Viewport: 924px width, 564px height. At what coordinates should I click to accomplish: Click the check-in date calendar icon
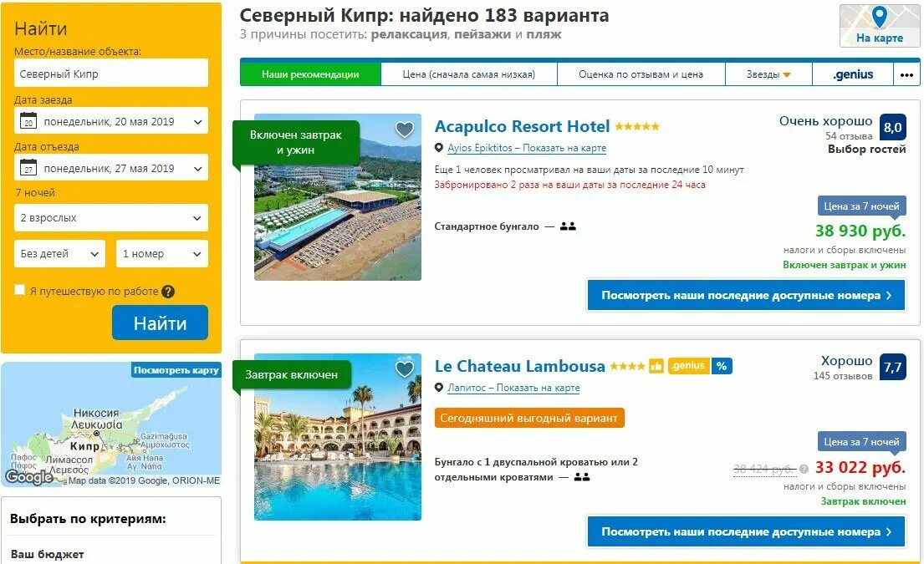coord(28,121)
